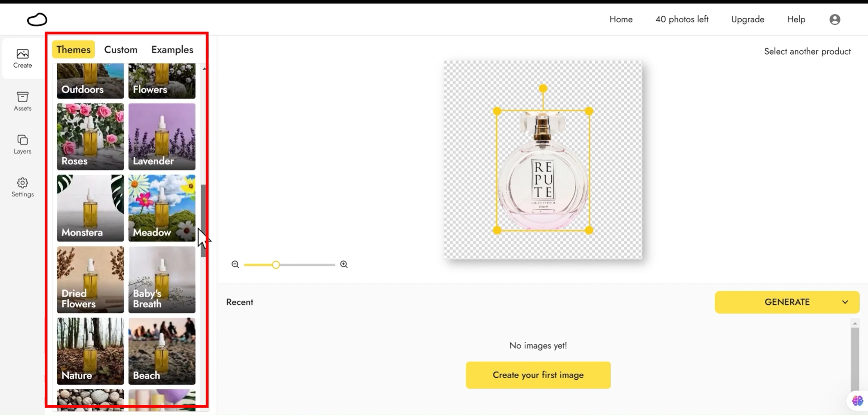Select the Baby's Breath theme
The width and height of the screenshot is (868, 415).
point(162,279)
